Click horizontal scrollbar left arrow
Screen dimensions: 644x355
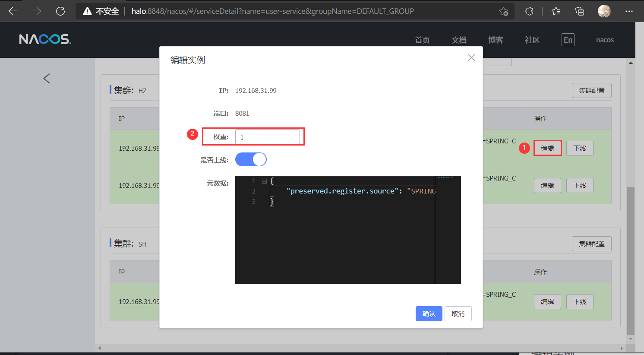coord(100,348)
